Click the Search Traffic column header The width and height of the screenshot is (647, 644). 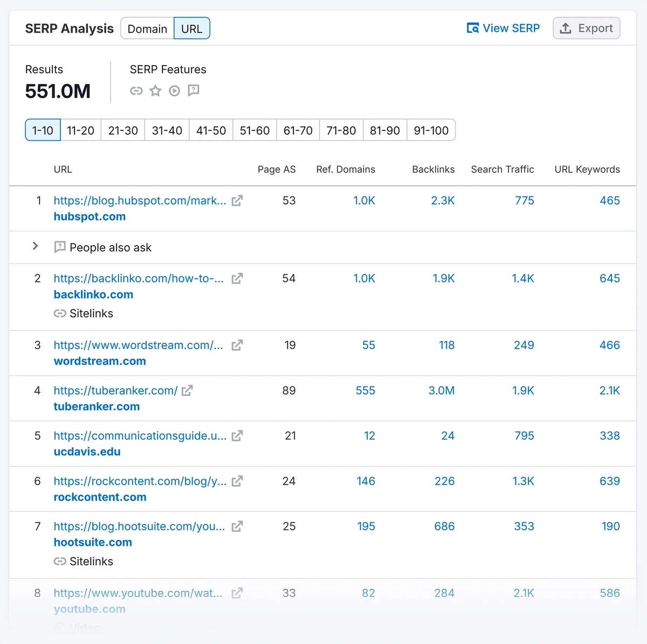coord(503,169)
